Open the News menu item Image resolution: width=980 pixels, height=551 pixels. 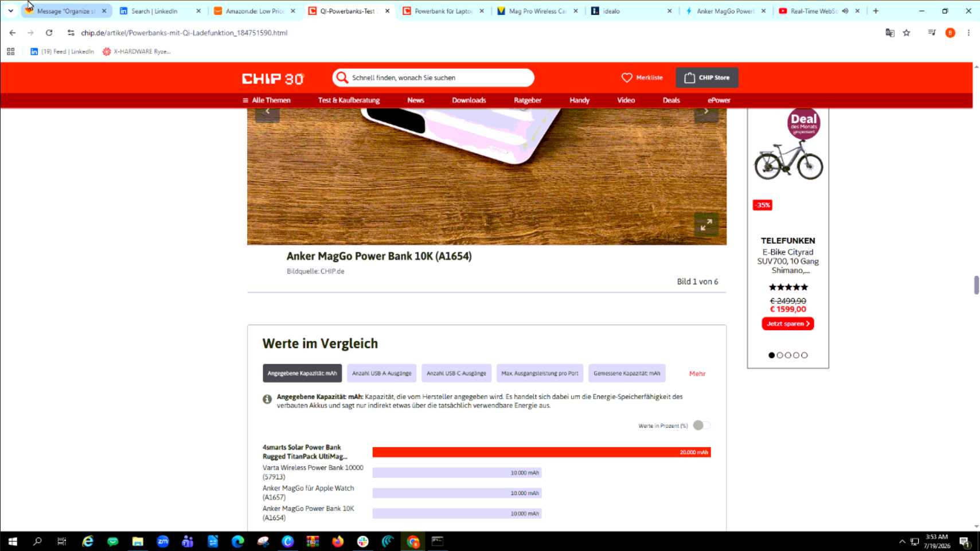[416, 100]
